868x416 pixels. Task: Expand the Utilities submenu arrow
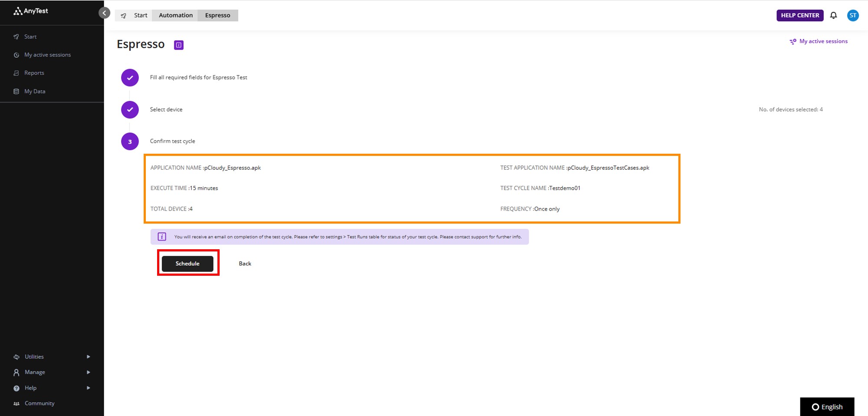tap(89, 357)
